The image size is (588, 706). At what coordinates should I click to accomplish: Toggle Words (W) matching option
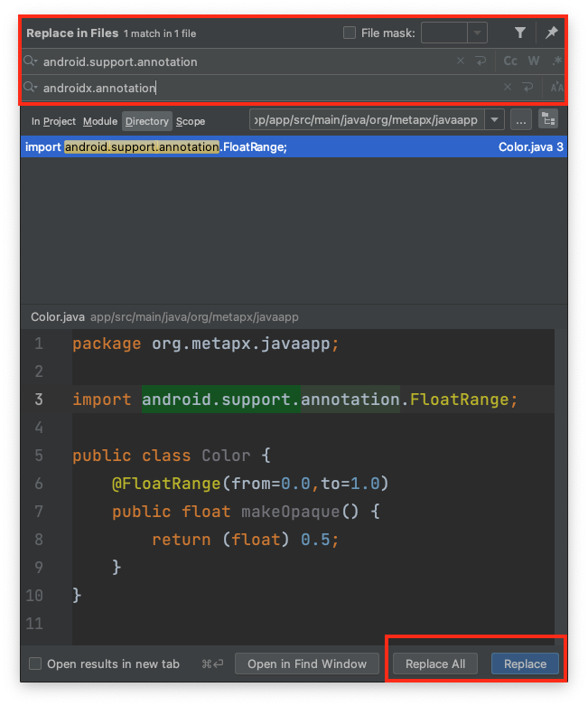534,61
